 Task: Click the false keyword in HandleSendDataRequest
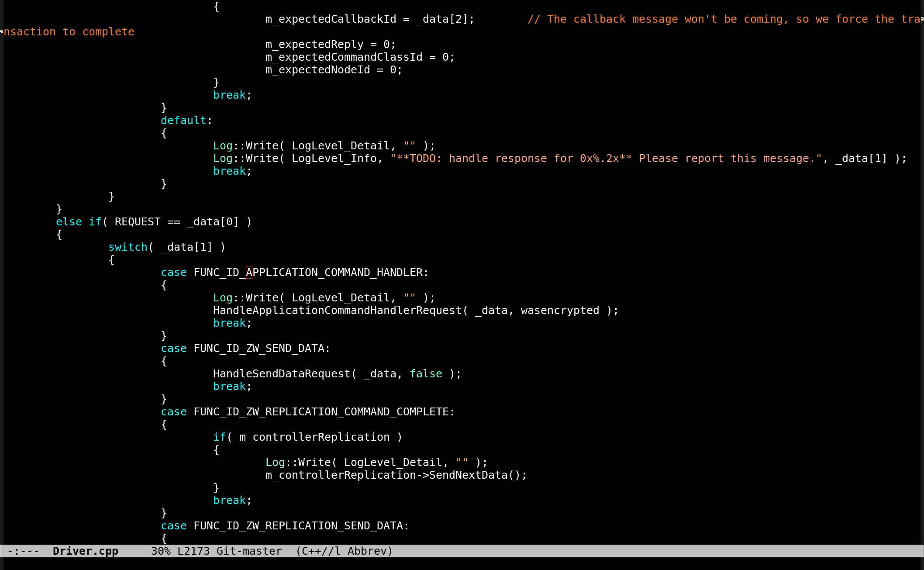point(426,374)
